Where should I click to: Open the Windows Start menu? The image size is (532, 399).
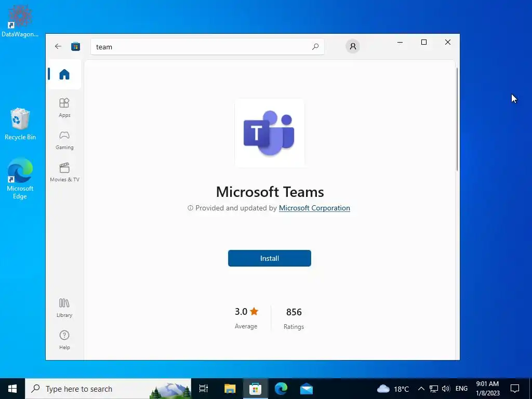[x=12, y=389]
